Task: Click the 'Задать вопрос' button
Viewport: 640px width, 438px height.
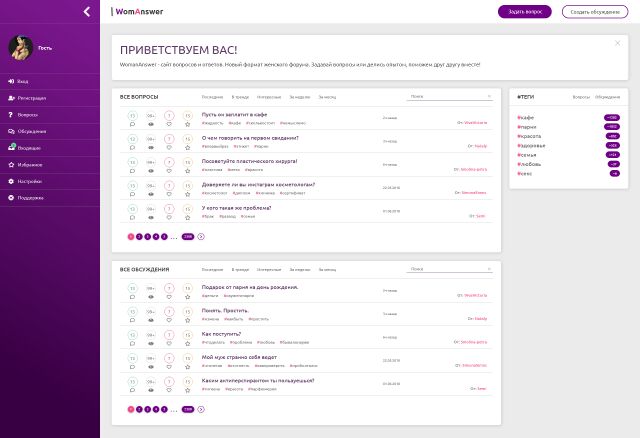Action: (524, 12)
